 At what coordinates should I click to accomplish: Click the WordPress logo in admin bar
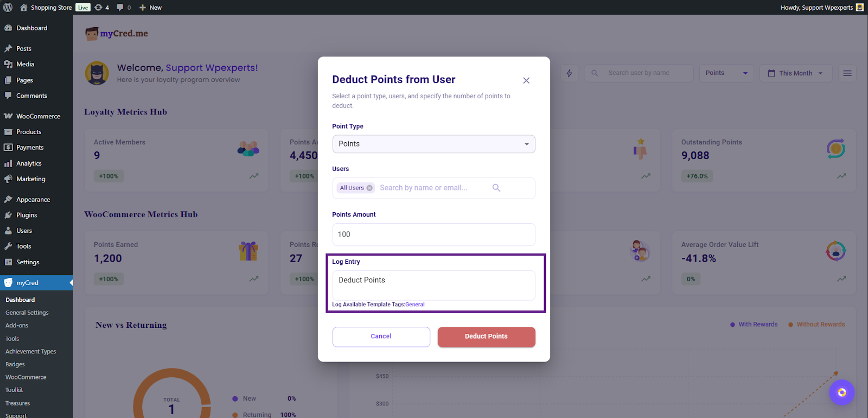(x=8, y=8)
